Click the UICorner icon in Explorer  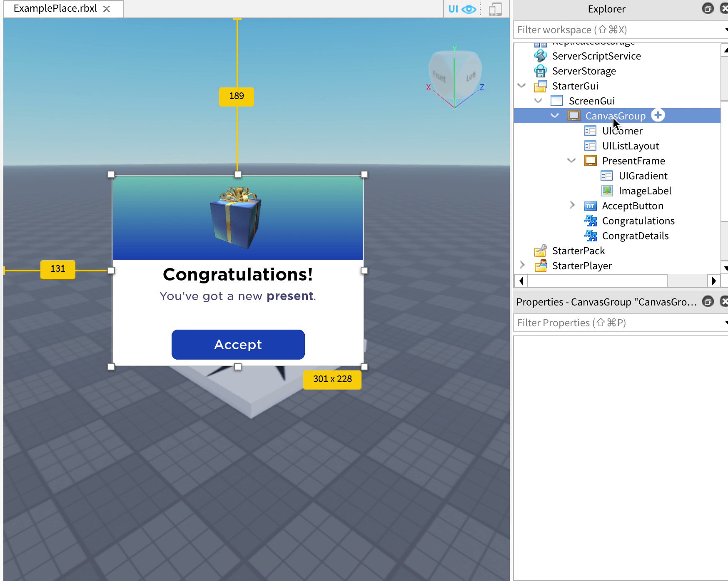[590, 131]
